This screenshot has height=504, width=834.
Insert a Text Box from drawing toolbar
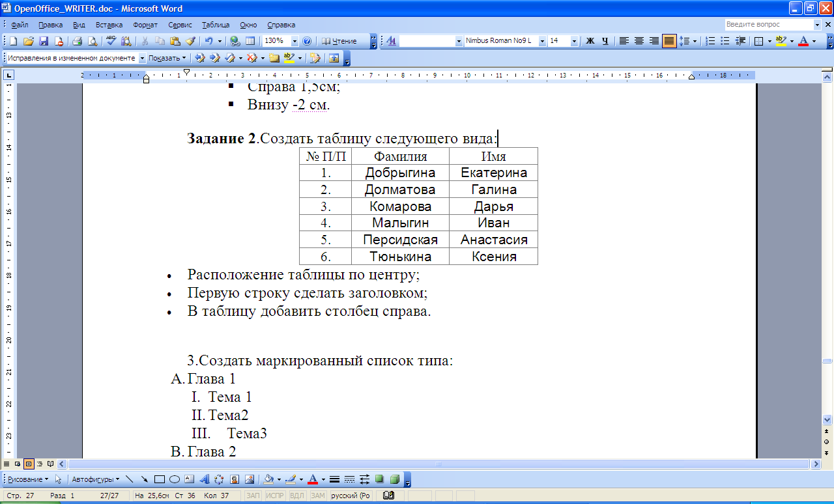tap(189, 479)
